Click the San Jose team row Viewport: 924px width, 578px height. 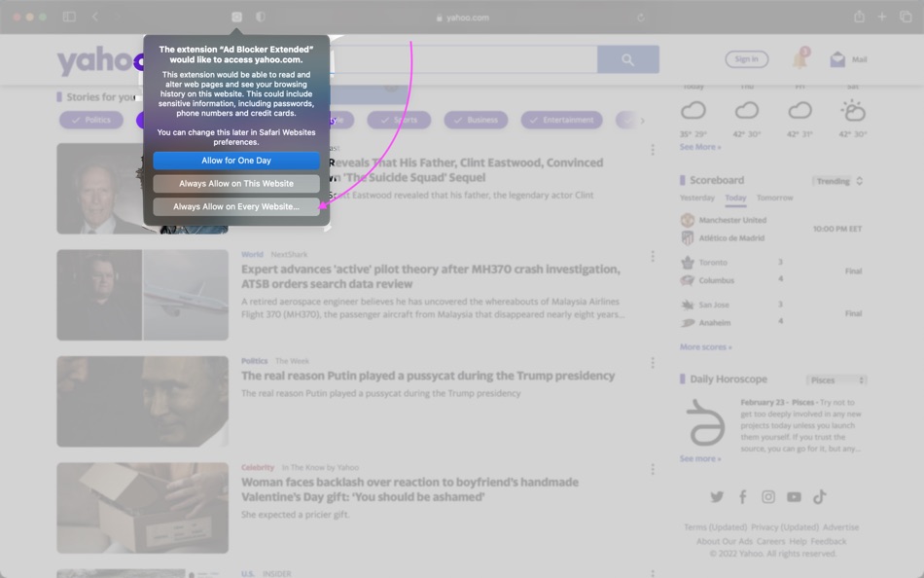(731, 305)
